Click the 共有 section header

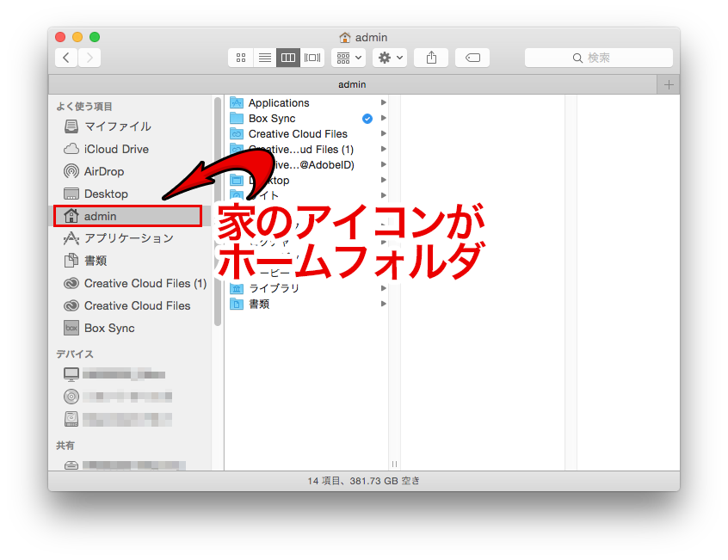(x=65, y=446)
